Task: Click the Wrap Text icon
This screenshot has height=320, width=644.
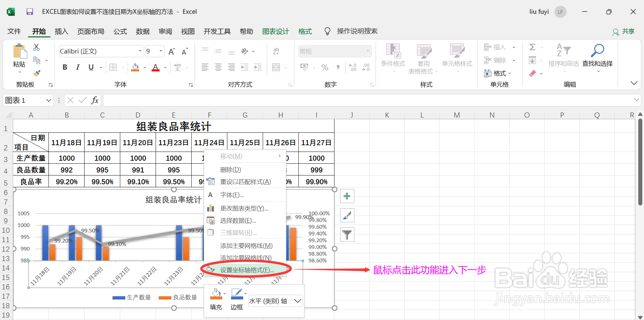Action: coord(276,51)
